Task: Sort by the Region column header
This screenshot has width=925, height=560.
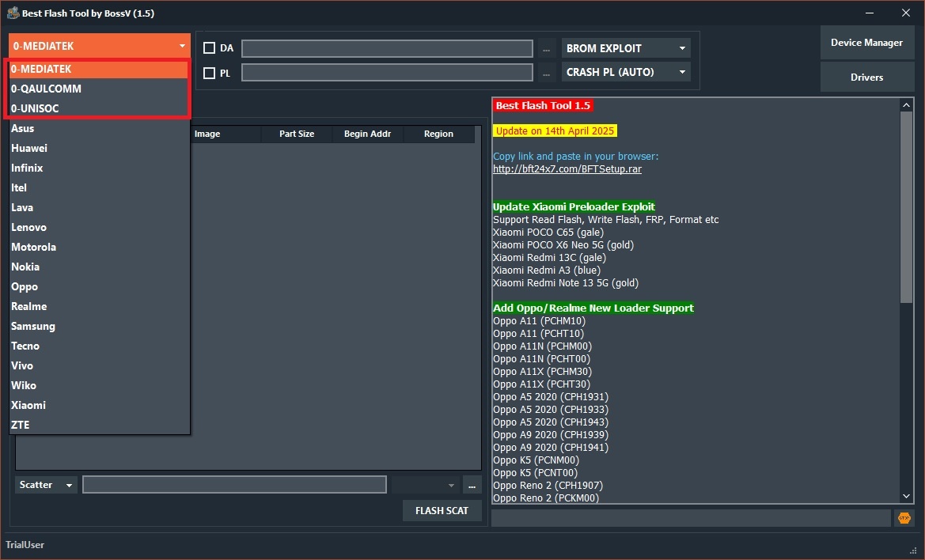Action: point(438,134)
